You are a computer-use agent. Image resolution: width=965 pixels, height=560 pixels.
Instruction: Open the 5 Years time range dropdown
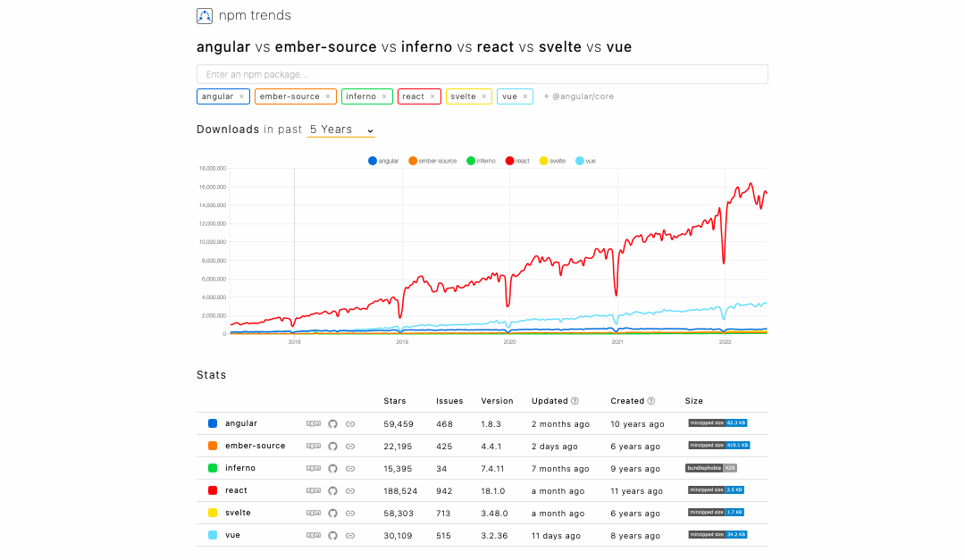click(341, 130)
